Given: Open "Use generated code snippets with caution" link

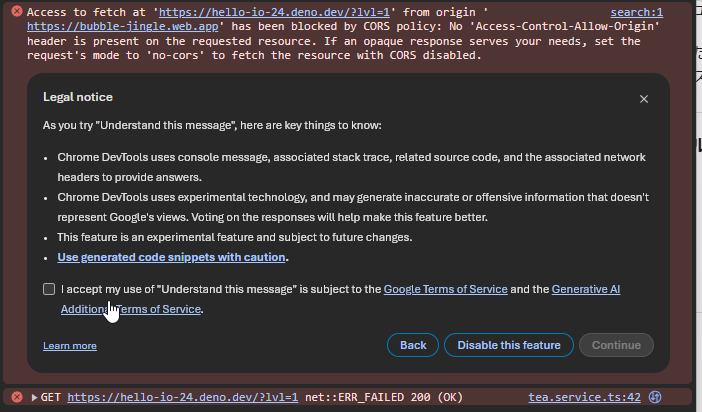Looking at the screenshot, I should click(x=172, y=257).
